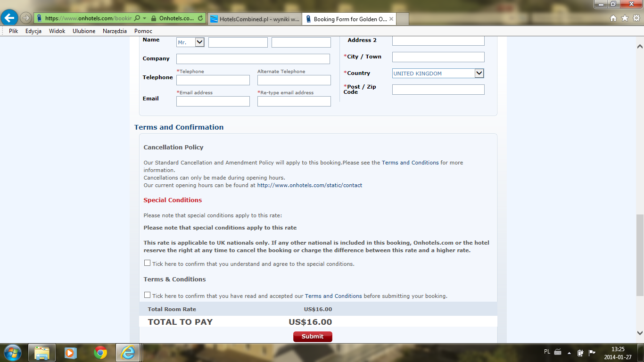Open the Plik menu
Image resolution: width=644 pixels, height=362 pixels.
[x=13, y=31]
